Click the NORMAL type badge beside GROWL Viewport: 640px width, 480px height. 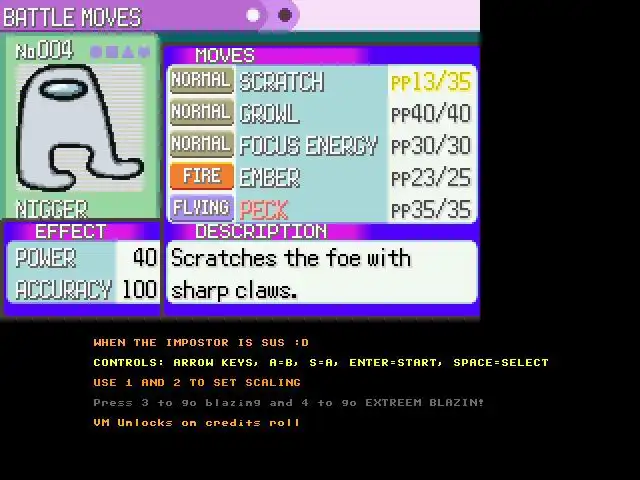click(x=202, y=112)
